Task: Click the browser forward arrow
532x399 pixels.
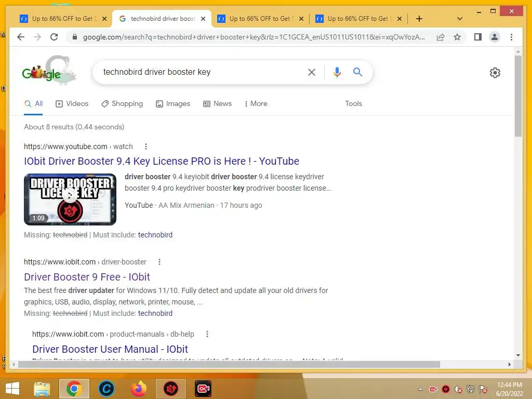Action: point(37,37)
